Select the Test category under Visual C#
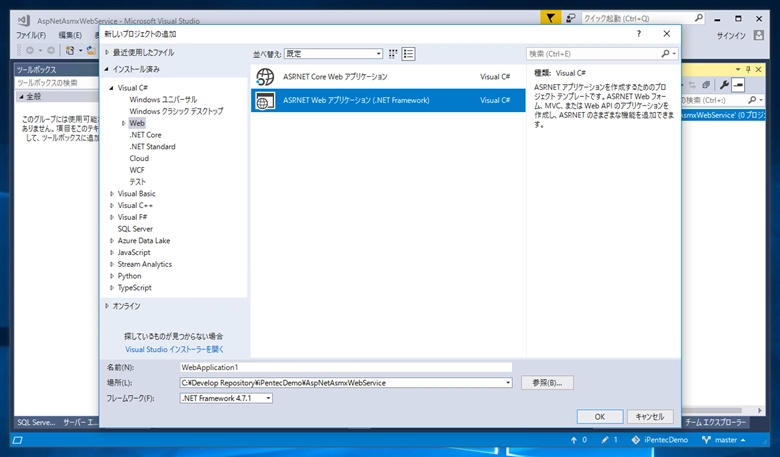The height and width of the screenshot is (457, 780). (x=137, y=182)
